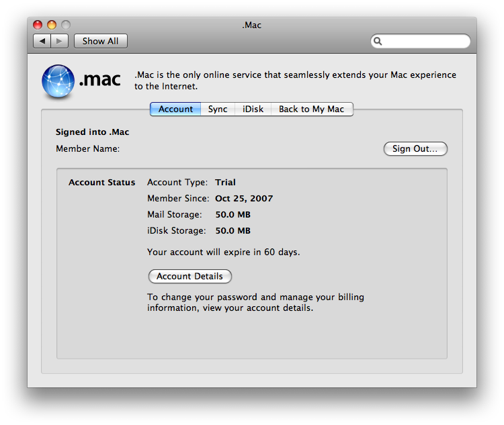Image resolution: width=504 pixels, height=425 pixels.
Task: Click the 'Account Status' heading
Action: pyautogui.click(x=102, y=183)
